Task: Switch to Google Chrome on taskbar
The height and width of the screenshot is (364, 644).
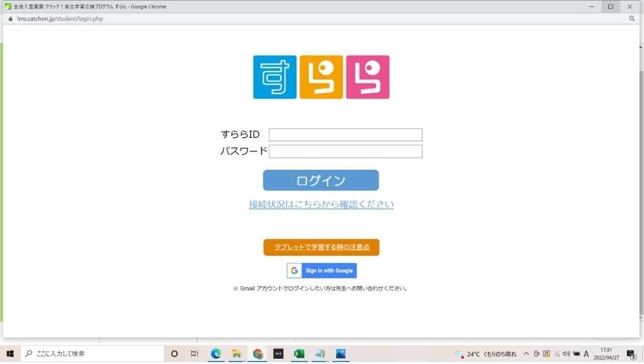Action: click(258, 354)
